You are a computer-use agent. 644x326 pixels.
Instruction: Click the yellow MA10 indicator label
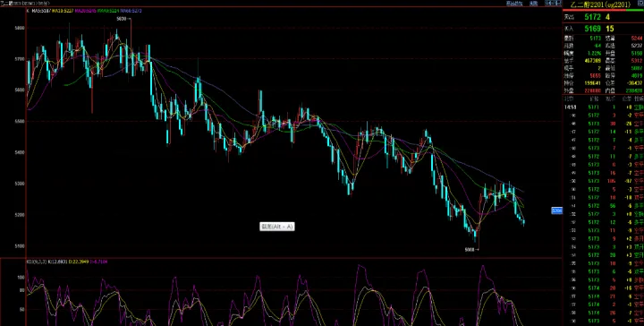coord(63,11)
